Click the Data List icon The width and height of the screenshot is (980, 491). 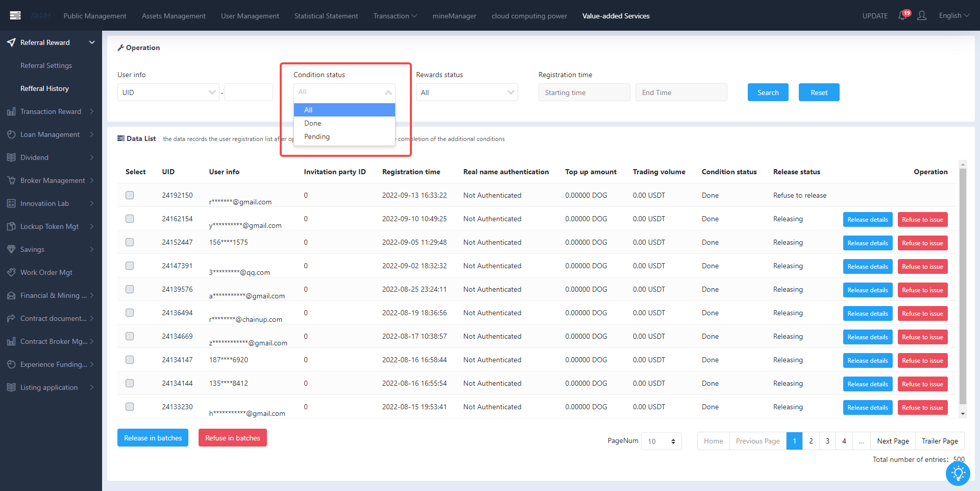pyautogui.click(x=121, y=138)
